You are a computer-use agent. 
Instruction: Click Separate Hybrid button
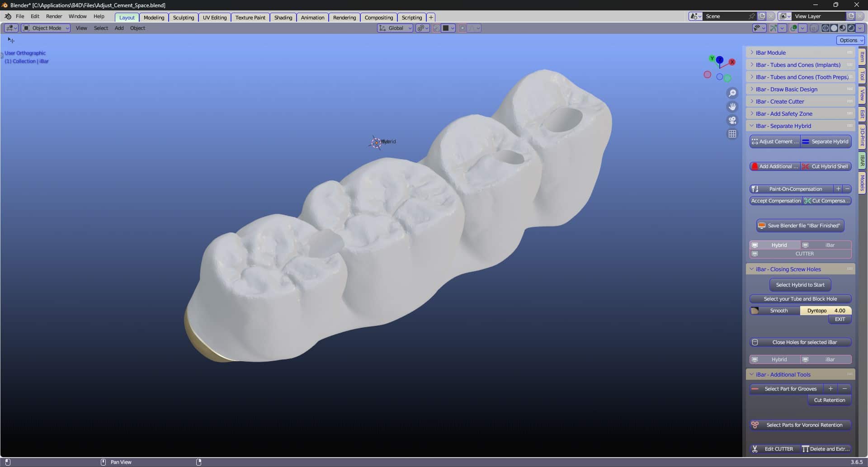826,142
